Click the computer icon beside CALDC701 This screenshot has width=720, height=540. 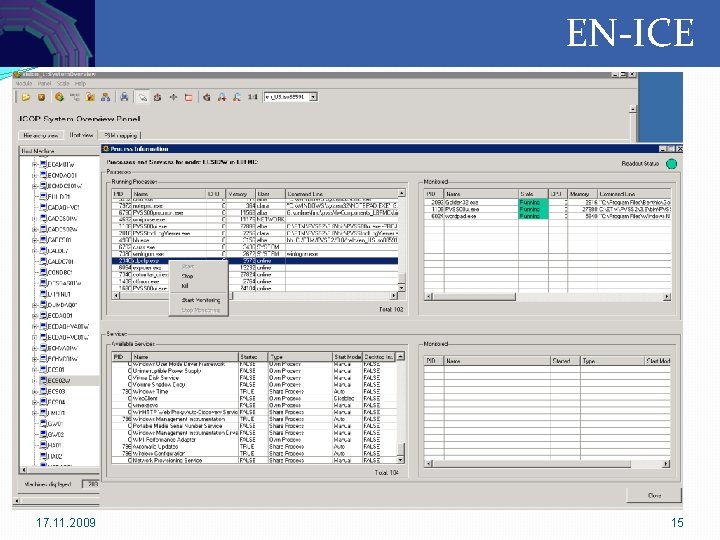(x=43, y=261)
